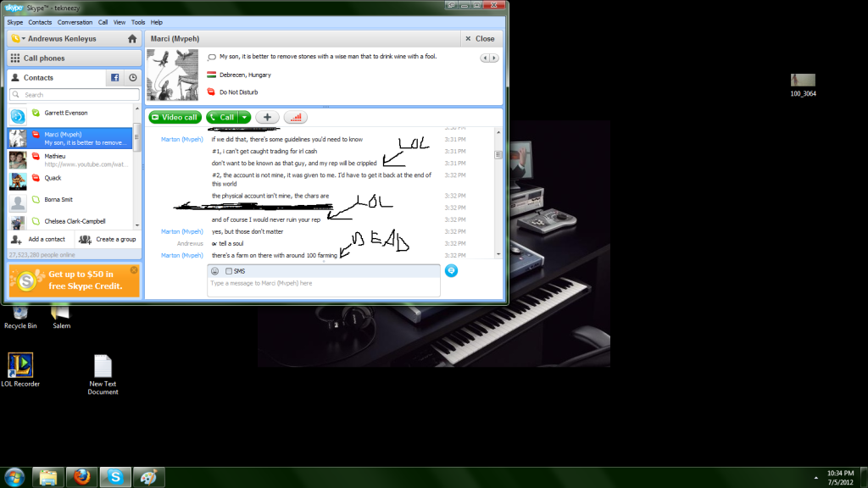Open the emoticon picker

[x=214, y=271]
